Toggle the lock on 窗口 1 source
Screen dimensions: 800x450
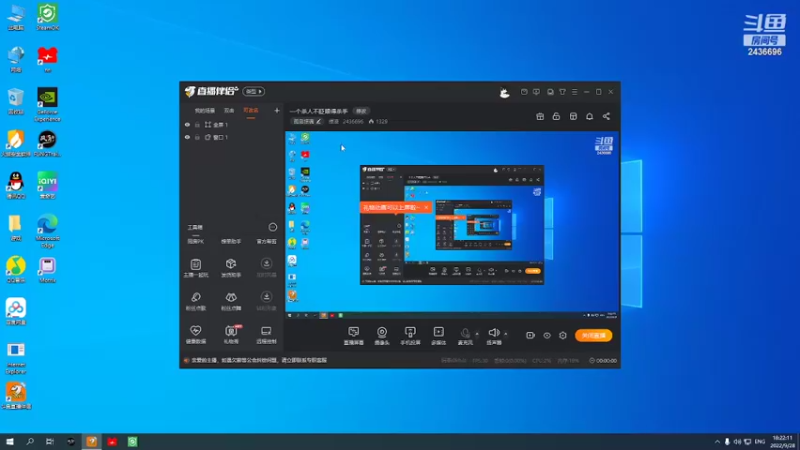[x=197, y=137]
